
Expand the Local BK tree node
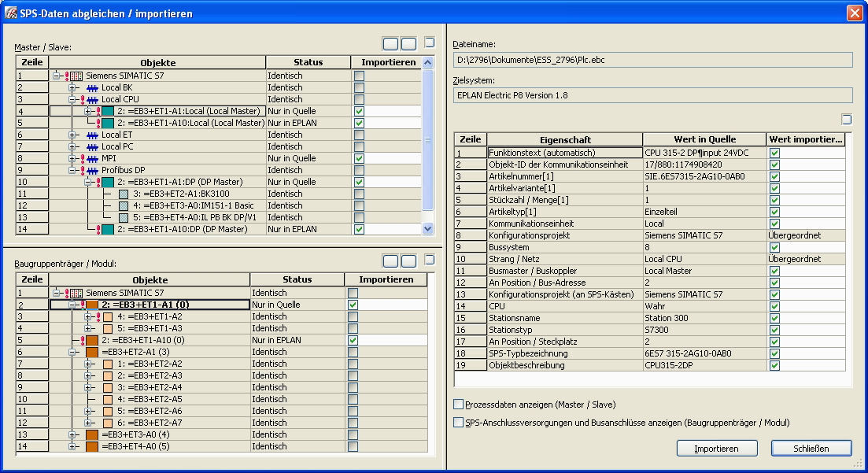click(x=73, y=87)
